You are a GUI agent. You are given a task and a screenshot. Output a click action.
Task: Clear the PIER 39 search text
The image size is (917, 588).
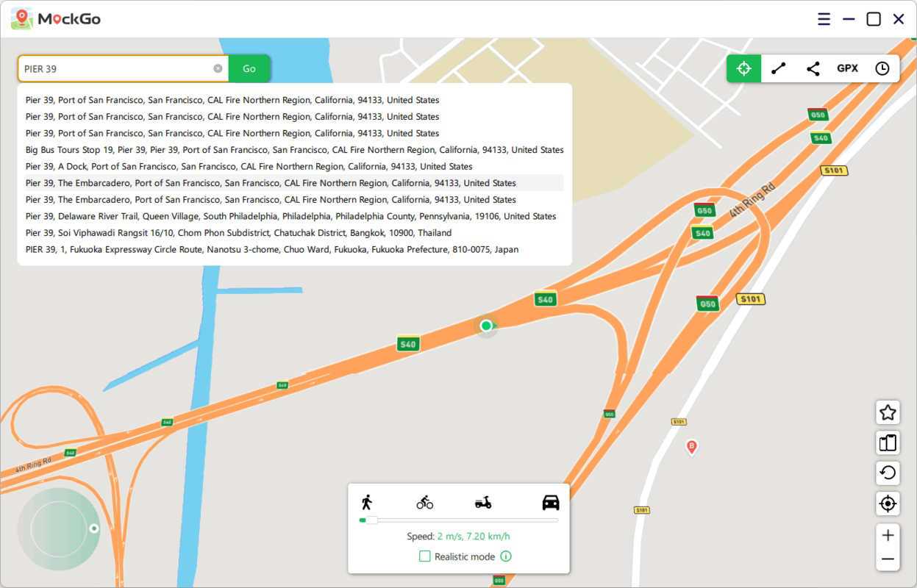tap(218, 68)
